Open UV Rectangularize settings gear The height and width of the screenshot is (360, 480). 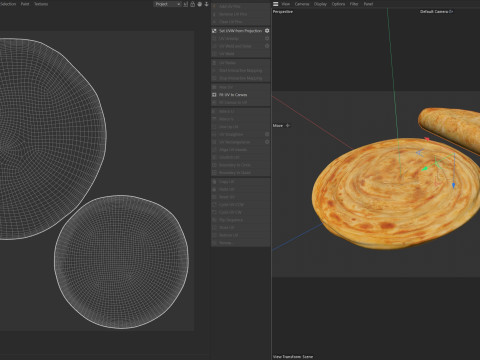click(267, 142)
